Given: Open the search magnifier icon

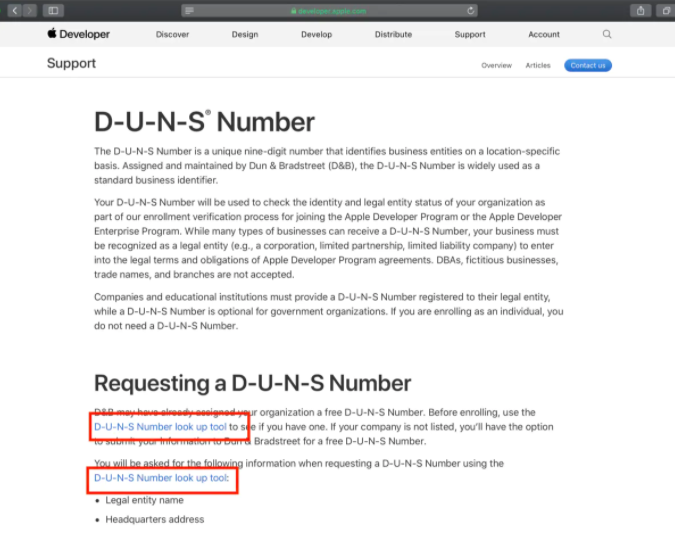Looking at the screenshot, I should tap(607, 34).
